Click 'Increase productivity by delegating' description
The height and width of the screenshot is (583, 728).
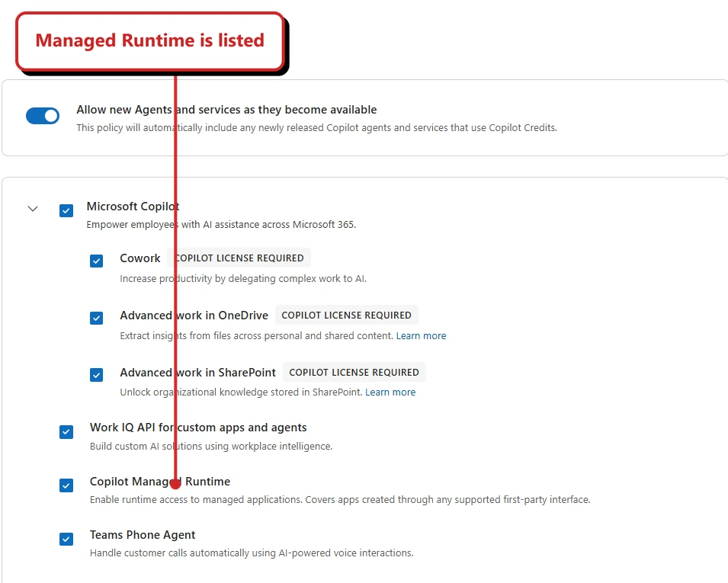pos(243,279)
